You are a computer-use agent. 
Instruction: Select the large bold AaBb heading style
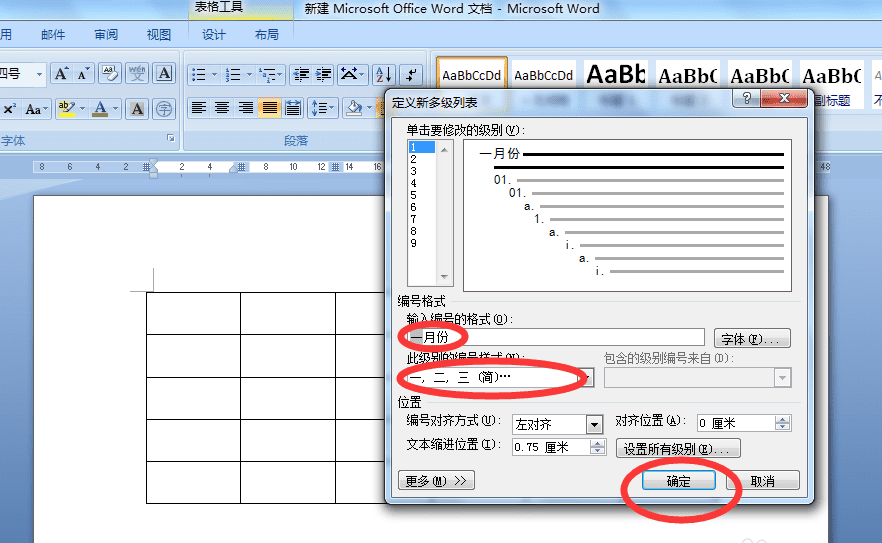[x=616, y=75]
